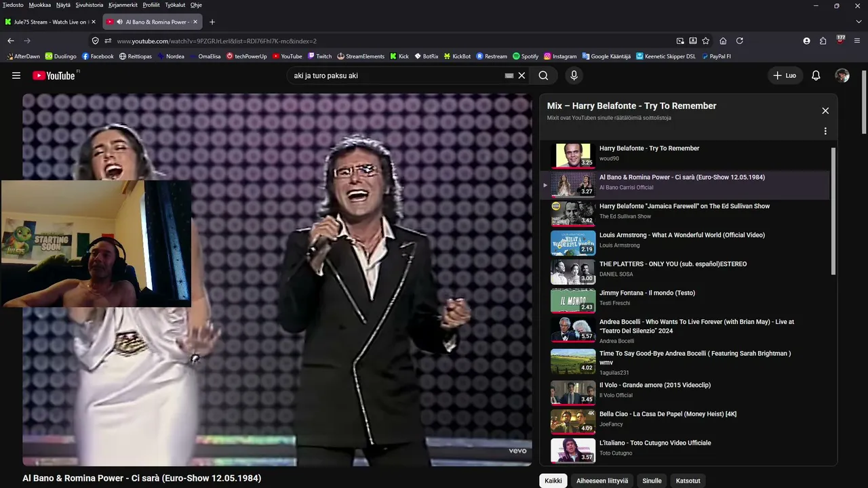Open the AfterDawn bookmark

click(x=23, y=56)
